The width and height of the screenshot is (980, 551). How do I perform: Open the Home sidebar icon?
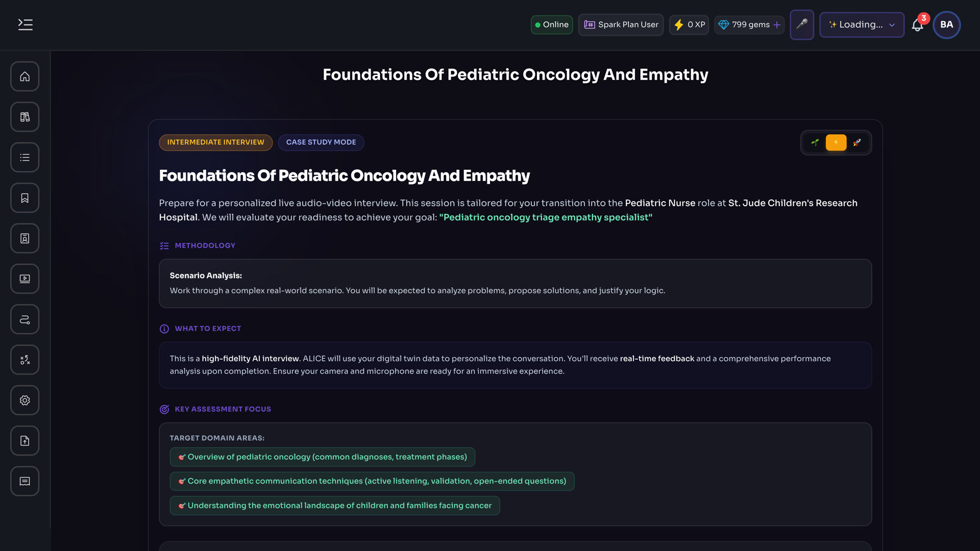pos(25,77)
